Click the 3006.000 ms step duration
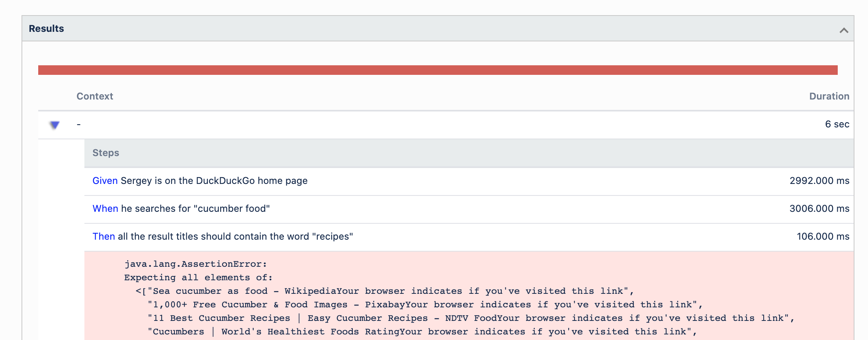Screen dimensions: 868x340 [819, 209]
